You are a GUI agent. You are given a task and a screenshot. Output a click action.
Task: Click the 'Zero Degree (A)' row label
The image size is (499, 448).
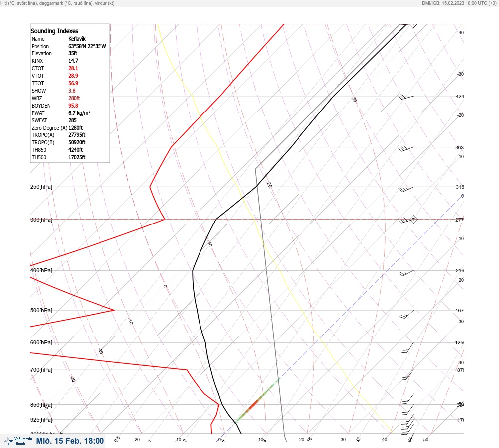coord(49,128)
